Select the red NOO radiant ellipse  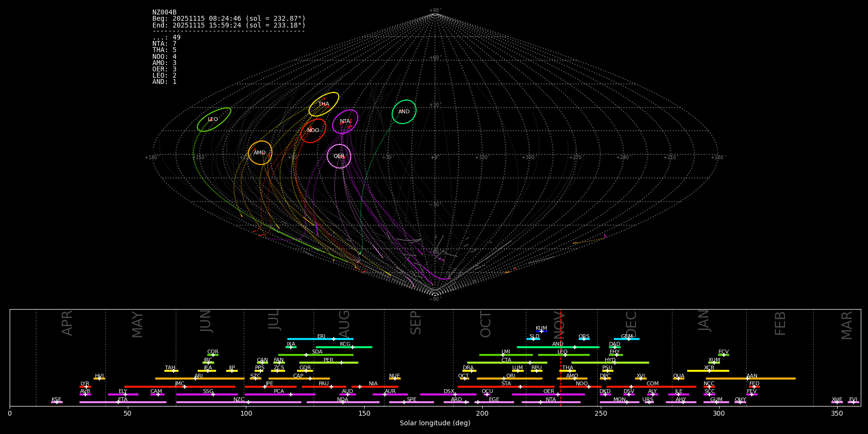[x=313, y=131]
